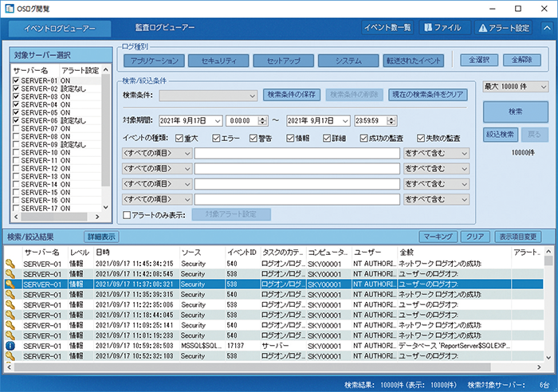The image size is (558, 392).
Task: Select the アプリケーション log type
Action: [154, 61]
